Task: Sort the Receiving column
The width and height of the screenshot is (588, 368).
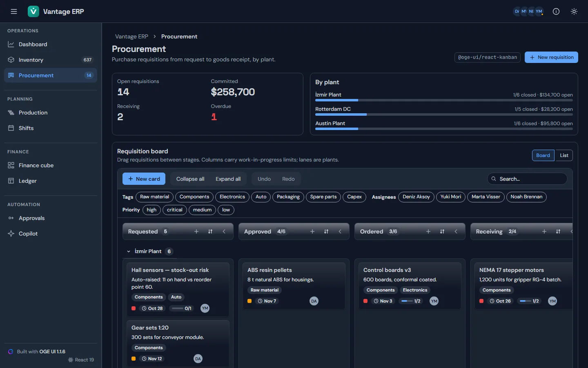Action: pyautogui.click(x=558, y=231)
